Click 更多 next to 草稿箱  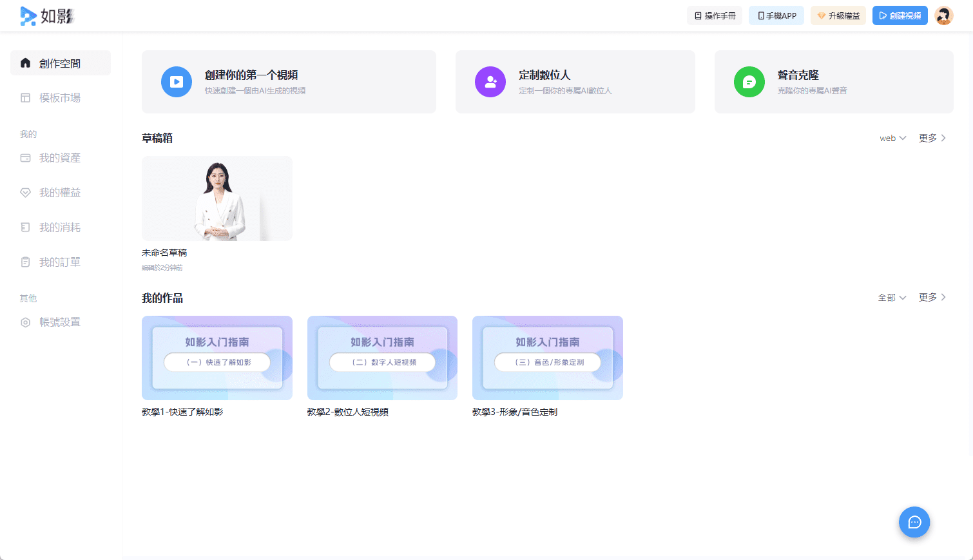click(932, 138)
